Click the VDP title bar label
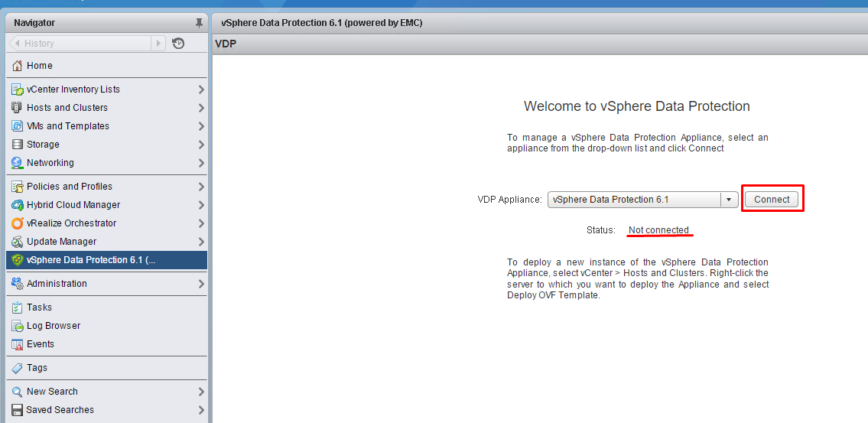The width and height of the screenshot is (868, 423). pyautogui.click(x=226, y=43)
